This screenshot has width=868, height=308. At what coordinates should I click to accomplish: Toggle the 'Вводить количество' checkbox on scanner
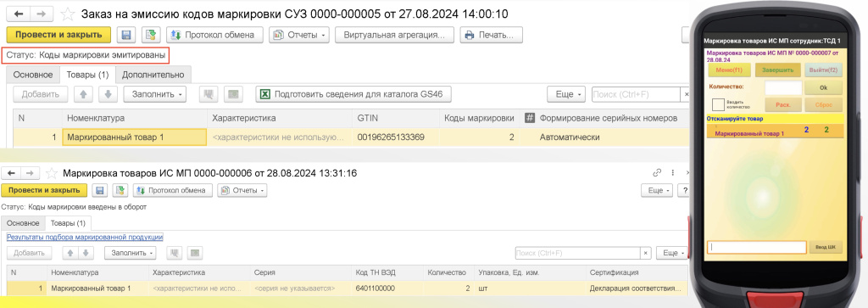pyautogui.click(x=718, y=104)
